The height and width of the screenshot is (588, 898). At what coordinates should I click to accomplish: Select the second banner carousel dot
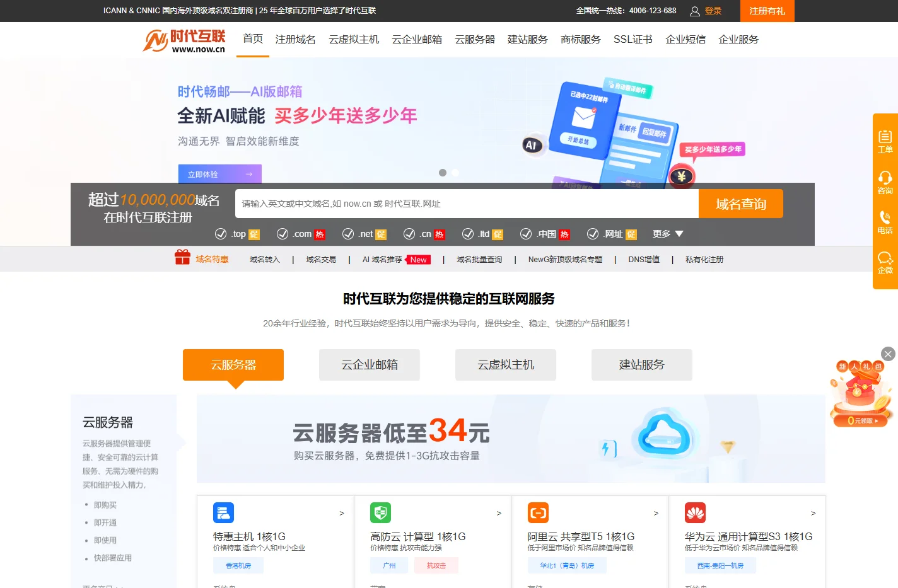455,173
